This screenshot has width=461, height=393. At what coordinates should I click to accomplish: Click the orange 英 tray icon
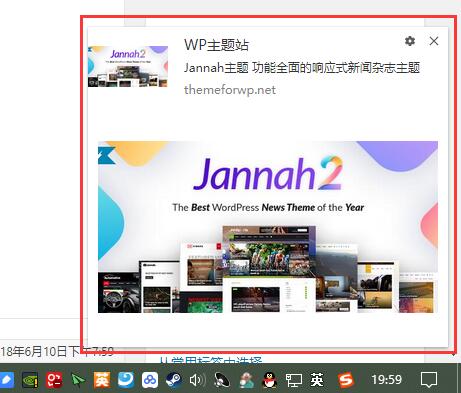click(102, 380)
